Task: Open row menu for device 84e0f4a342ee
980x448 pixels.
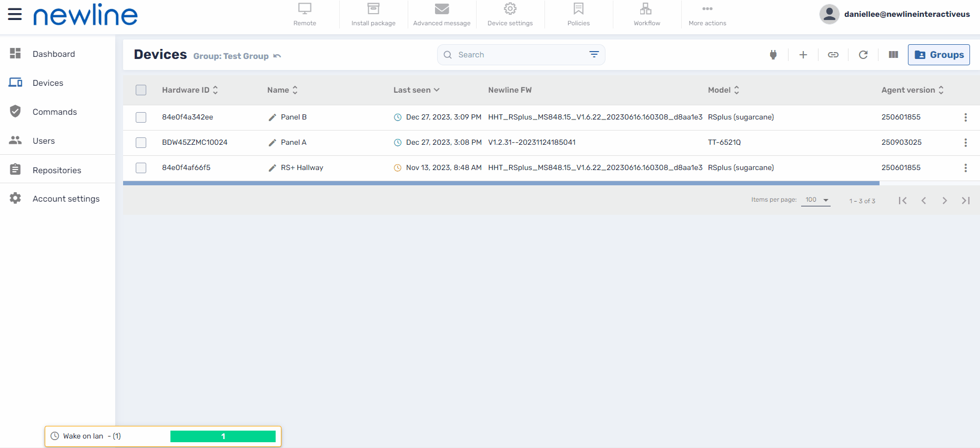Action: click(x=965, y=117)
